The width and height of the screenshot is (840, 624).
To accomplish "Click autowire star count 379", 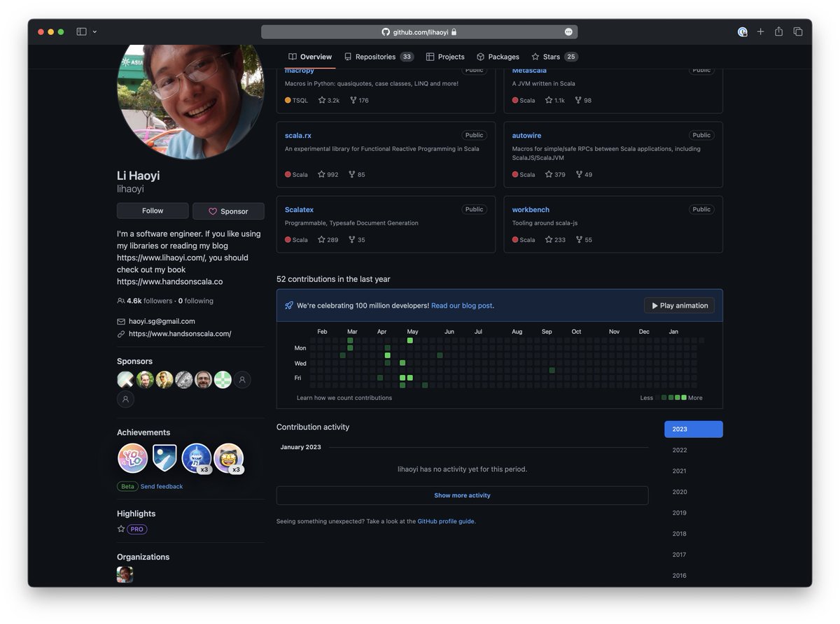I will (555, 174).
